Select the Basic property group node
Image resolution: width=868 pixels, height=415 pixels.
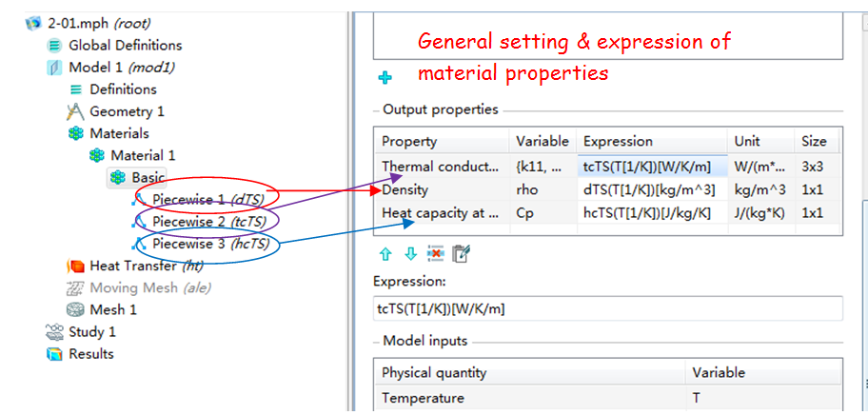[x=148, y=177]
